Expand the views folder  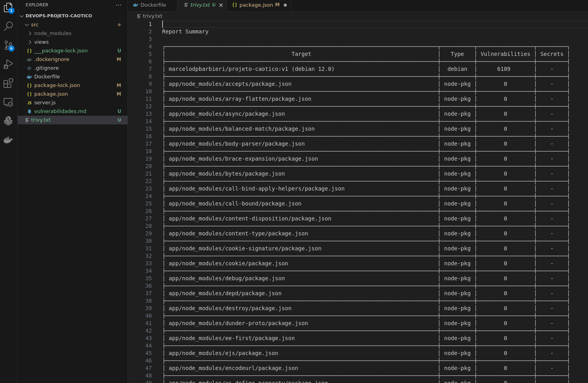pyautogui.click(x=41, y=42)
